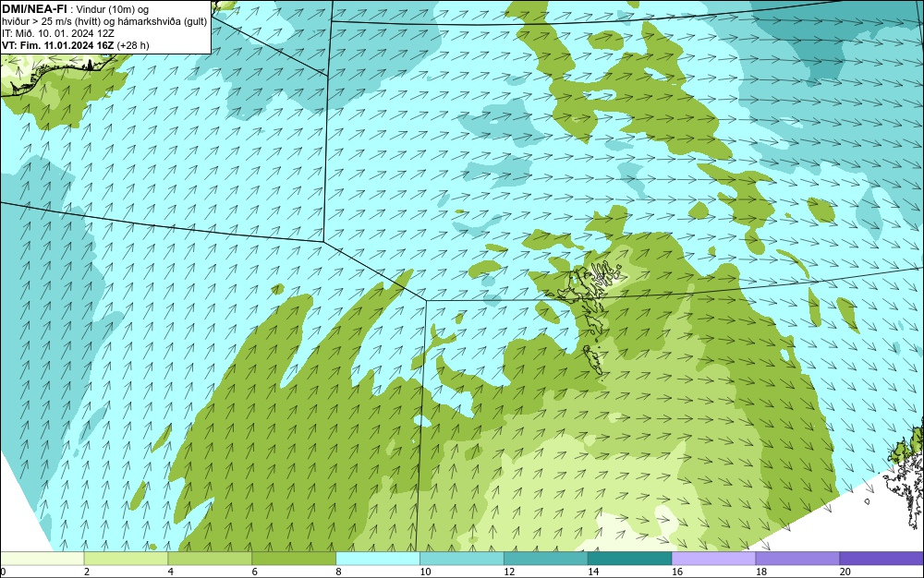924x578 pixels.
Task: Click the 16–18 m/s lavender legend swatch
Action: (713, 558)
